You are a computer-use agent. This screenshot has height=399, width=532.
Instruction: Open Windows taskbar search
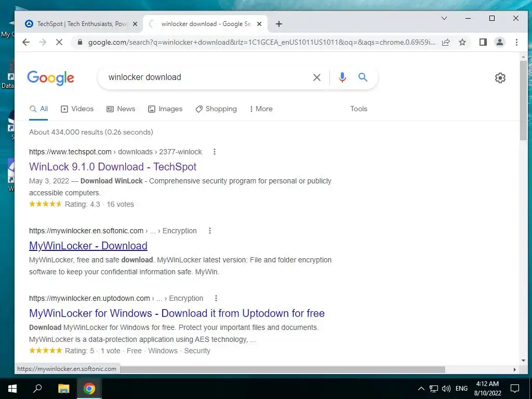pyautogui.click(x=37, y=389)
